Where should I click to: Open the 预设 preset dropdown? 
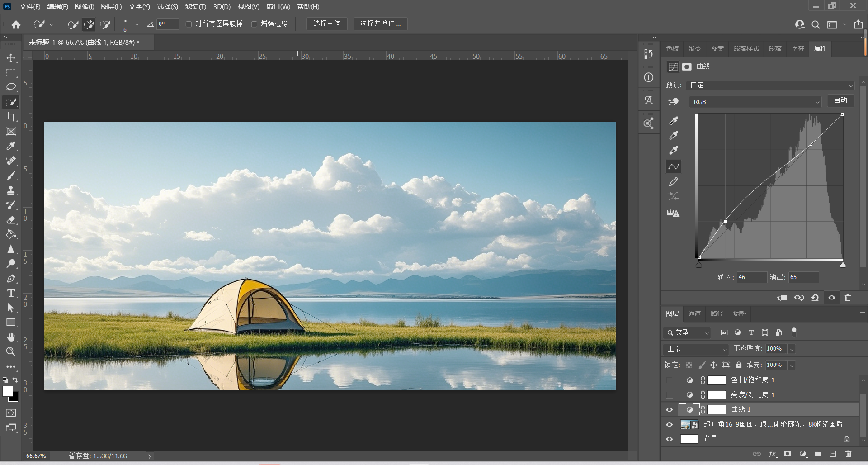point(770,85)
